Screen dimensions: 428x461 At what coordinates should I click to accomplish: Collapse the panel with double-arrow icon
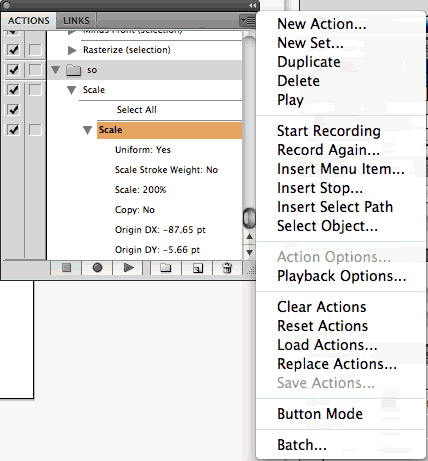click(x=252, y=5)
